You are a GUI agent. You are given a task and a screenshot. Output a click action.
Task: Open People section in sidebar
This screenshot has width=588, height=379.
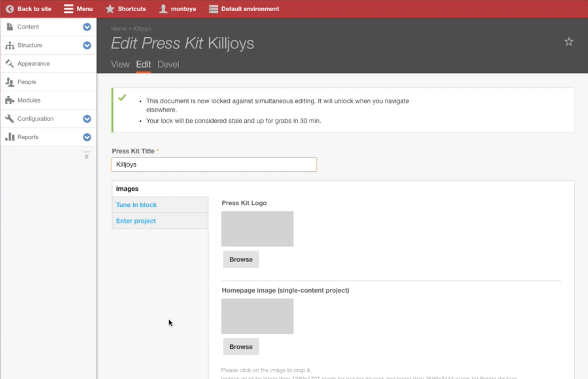pyautogui.click(x=27, y=82)
